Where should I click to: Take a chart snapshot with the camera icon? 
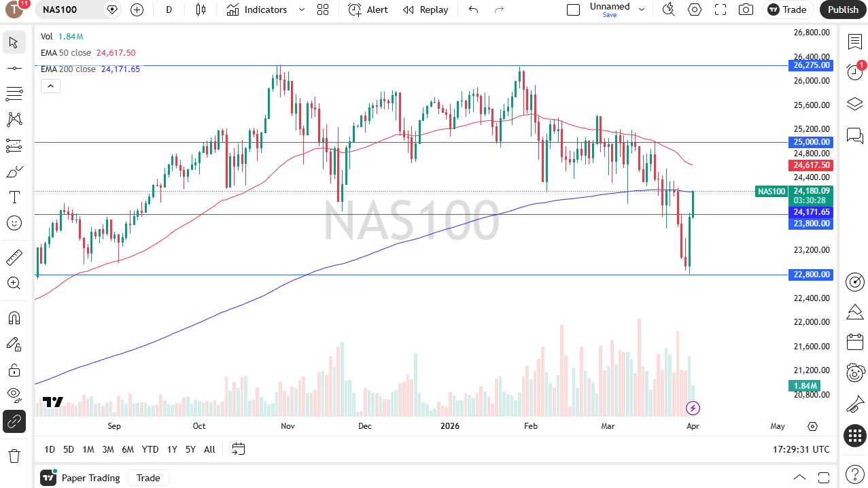[x=745, y=10]
